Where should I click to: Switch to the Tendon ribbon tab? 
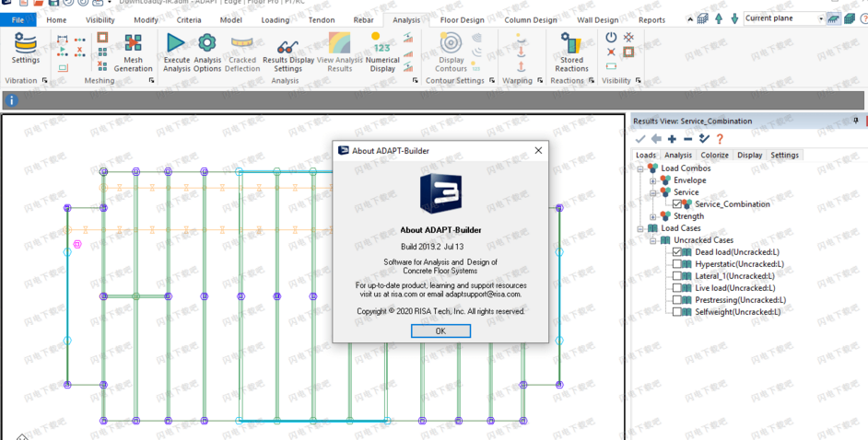(x=322, y=20)
